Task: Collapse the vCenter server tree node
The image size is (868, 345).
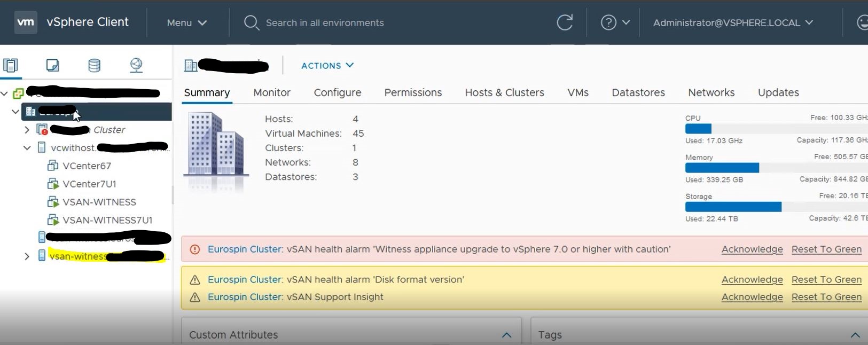Action: pyautogui.click(x=4, y=93)
